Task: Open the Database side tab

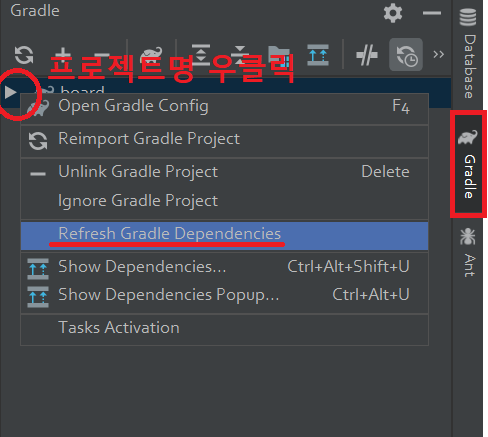Action: (x=468, y=53)
